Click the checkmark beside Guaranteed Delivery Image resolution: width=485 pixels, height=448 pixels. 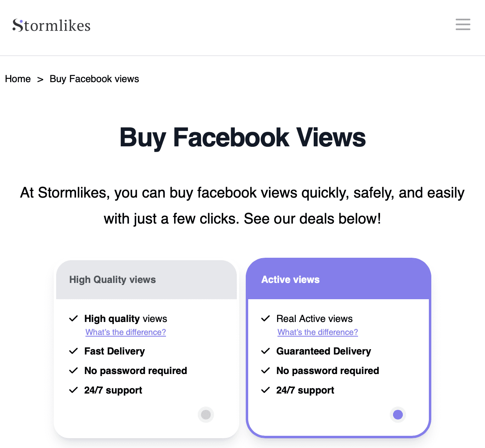click(266, 351)
